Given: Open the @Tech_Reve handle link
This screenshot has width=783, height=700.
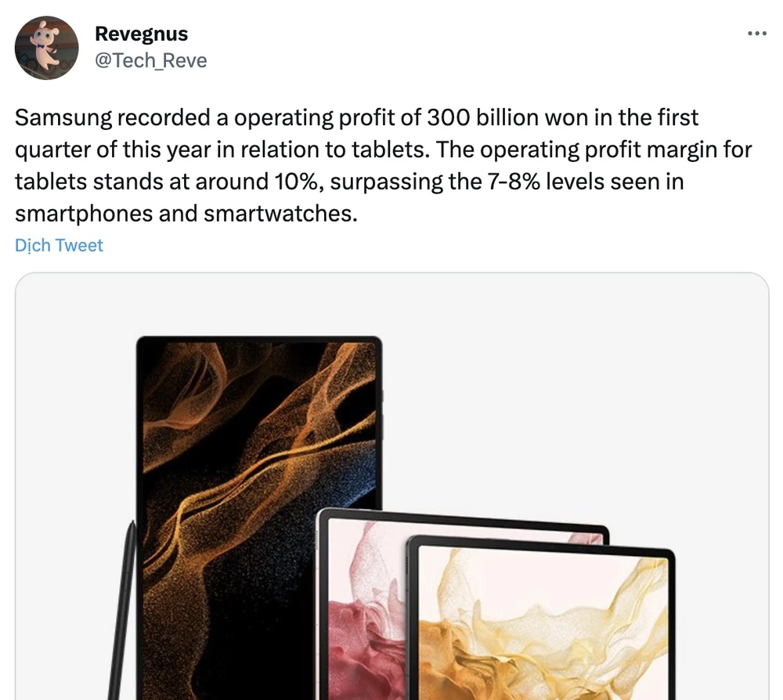Looking at the screenshot, I should pyautogui.click(x=151, y=60).
